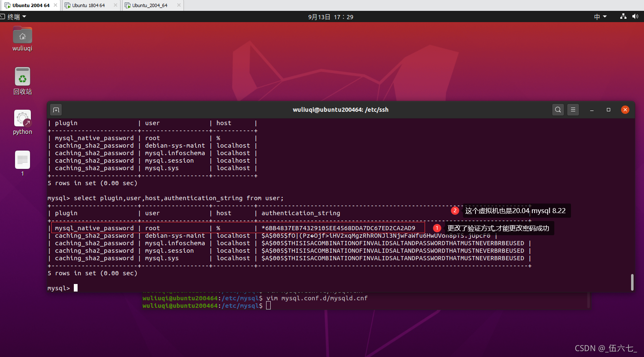Open the network status icon
The image size is (644, 357).
623,17
